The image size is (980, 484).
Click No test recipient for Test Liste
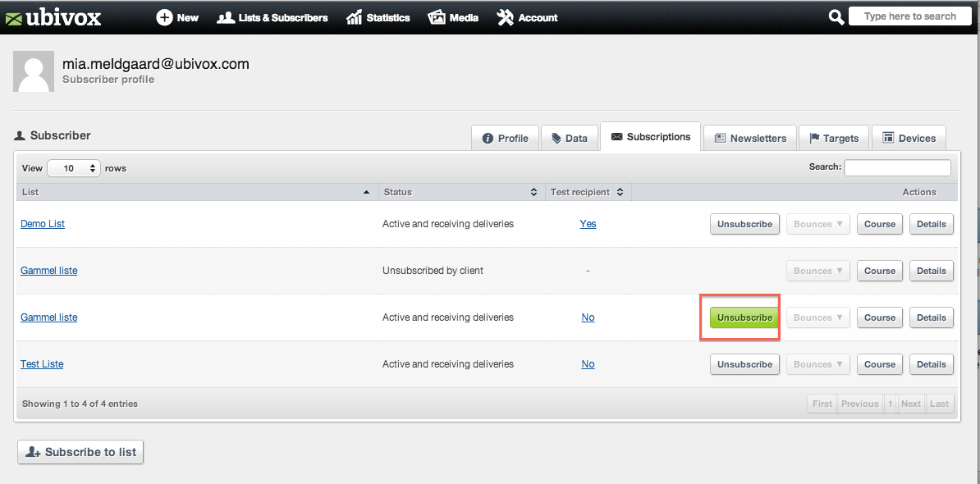click(x=588, y=364)
